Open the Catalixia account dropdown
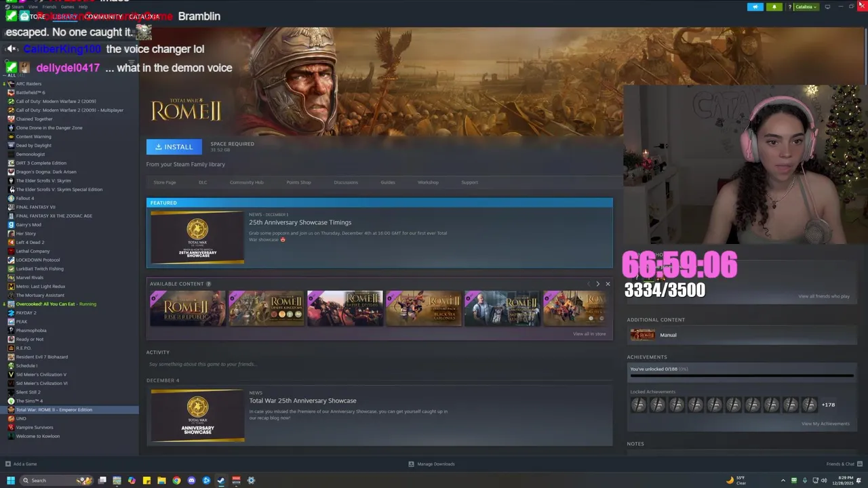Image resolution: width=868 pixels, height=488 pixels. (806, 7)
